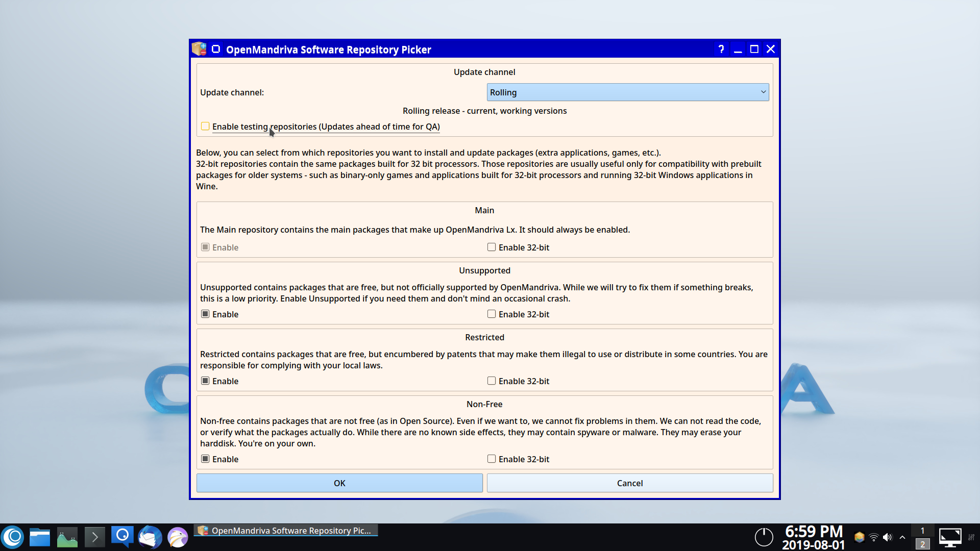The height and width of the screenshot is (551, 980).
Task: Enable 32-bit for Non-Free repository
Action: tap(492, 459)
